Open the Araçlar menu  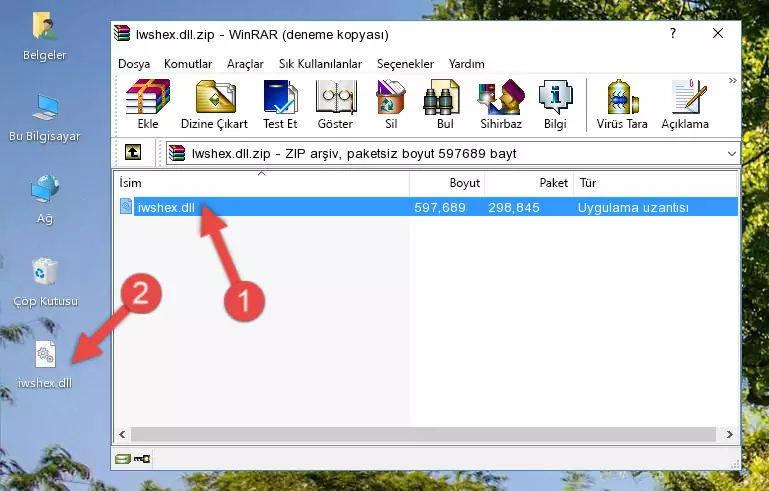point(245,64)
